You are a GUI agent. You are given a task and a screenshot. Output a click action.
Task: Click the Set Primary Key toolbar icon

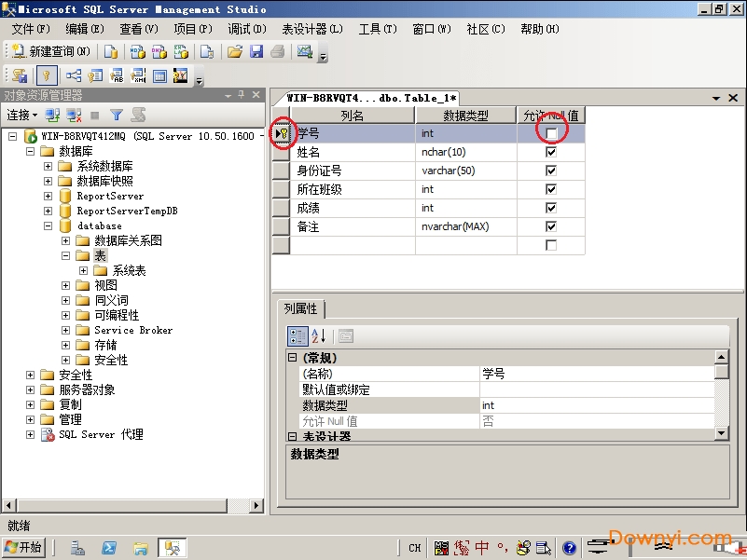tap(47, 75)
